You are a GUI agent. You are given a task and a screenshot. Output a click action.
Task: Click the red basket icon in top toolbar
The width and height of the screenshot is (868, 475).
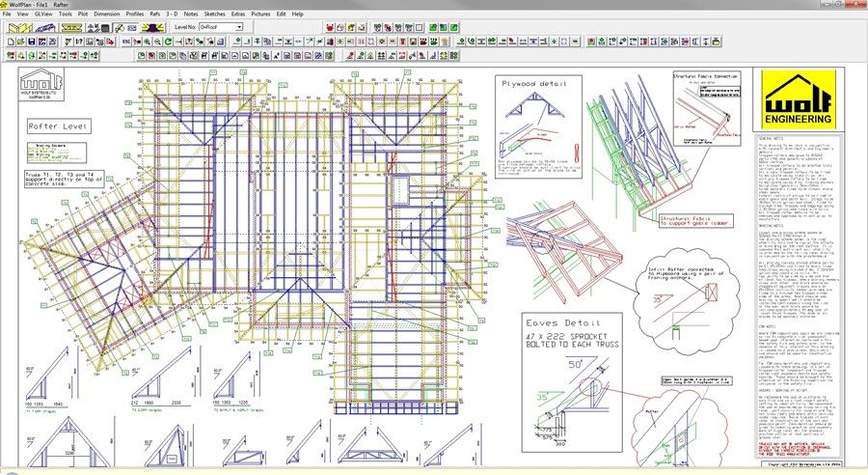pos(330,28)
